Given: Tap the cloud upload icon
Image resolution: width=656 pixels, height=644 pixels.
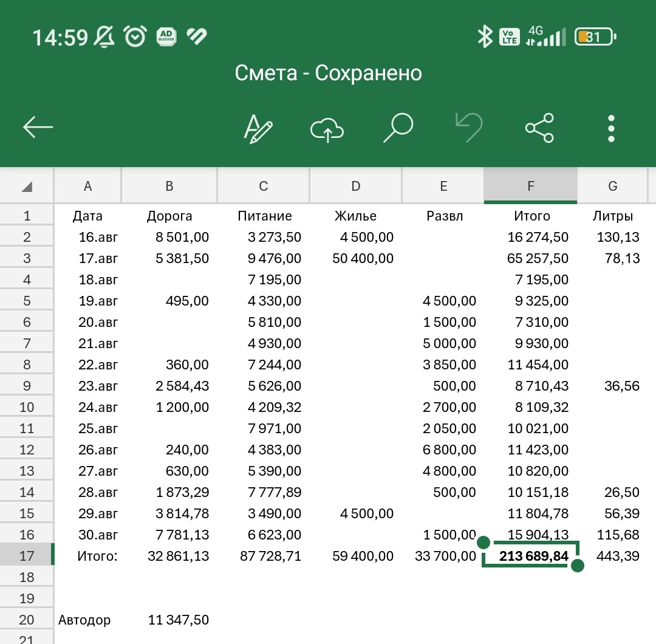Looking at the screenshot, I should coord(327,129).
